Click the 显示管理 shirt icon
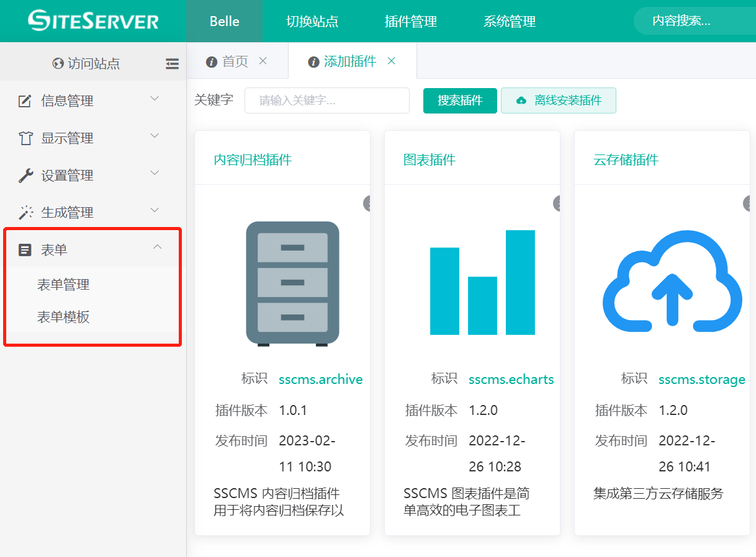 click(25, 138)
